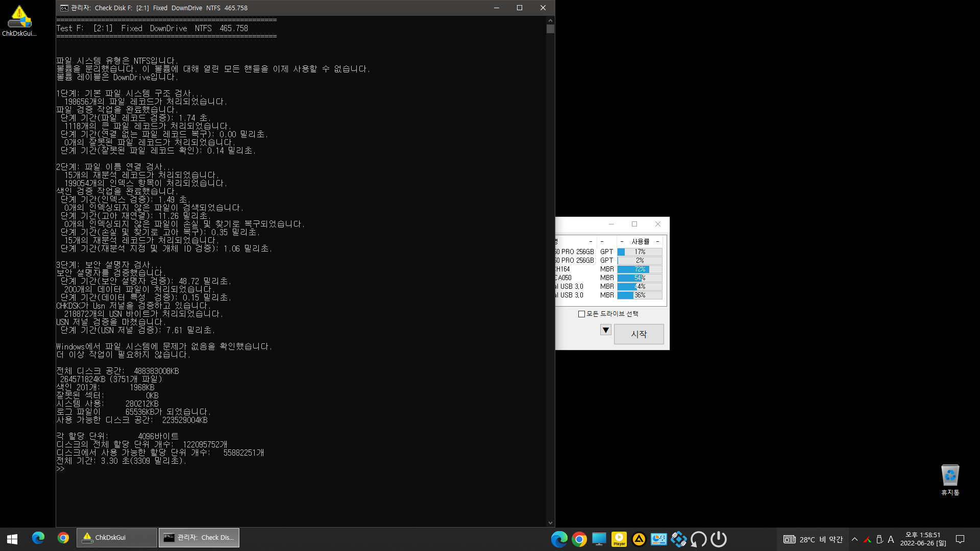Click the console vertical scrollbar thumb
Viewport: 980px width, 551px height.
[550, 29]
